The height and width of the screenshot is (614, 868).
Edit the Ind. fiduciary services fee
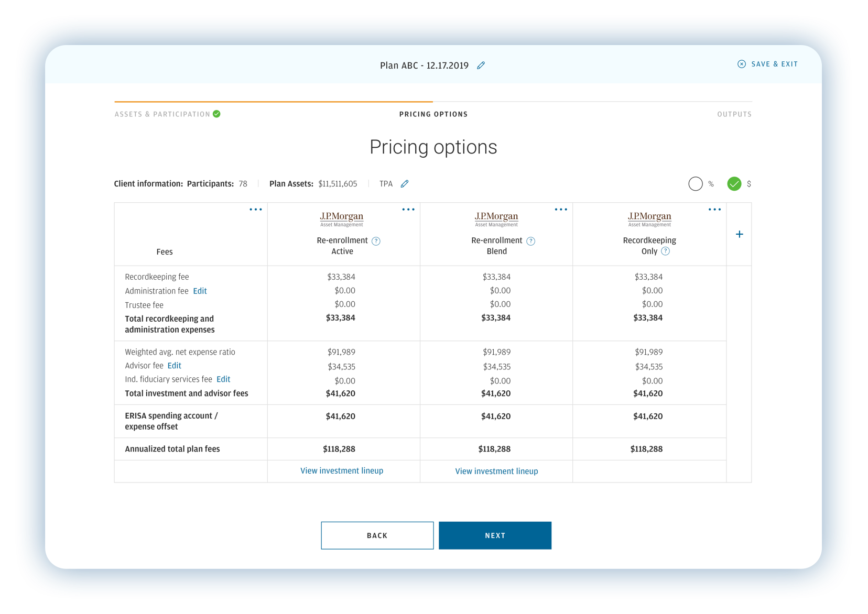223,379
